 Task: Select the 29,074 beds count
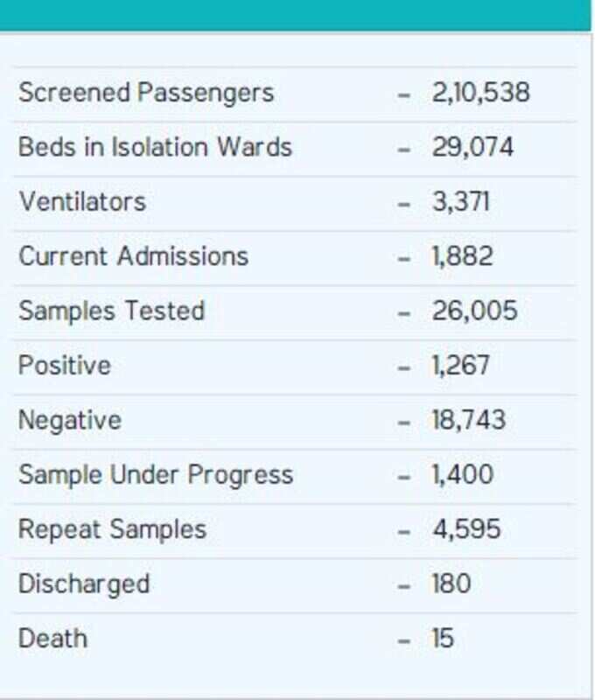tap(472, 147)
